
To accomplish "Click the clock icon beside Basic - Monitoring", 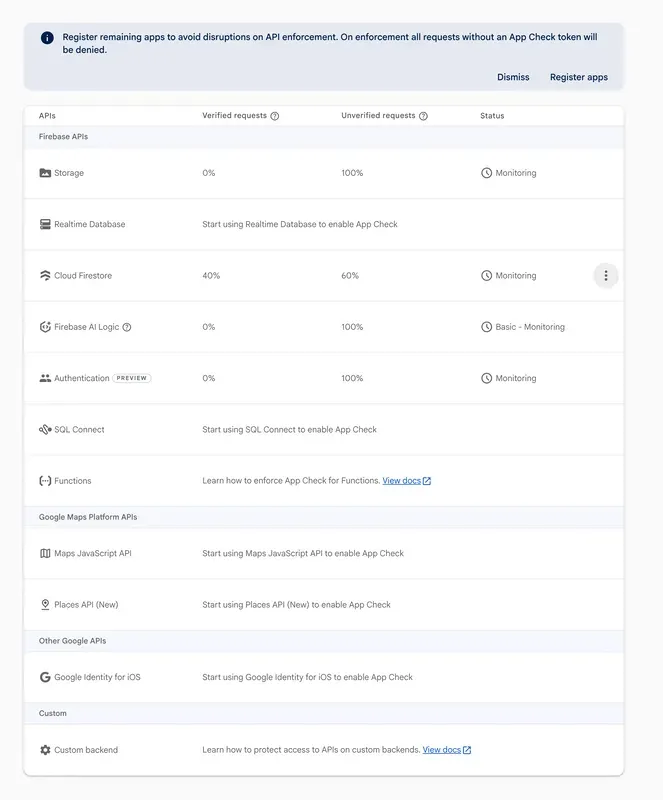I will click(x=486, y=327).
